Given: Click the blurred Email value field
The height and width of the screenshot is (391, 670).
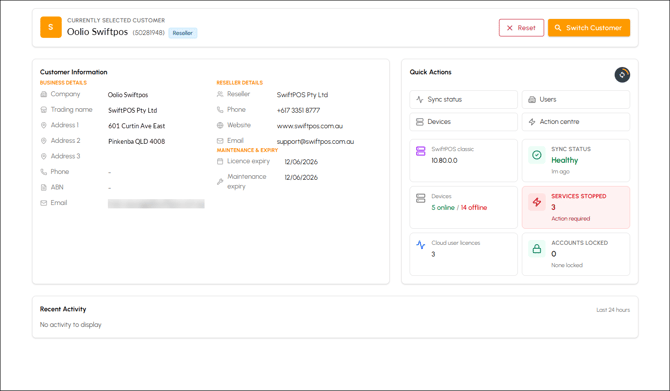Looking at the screenshot, I should [156, 204].
